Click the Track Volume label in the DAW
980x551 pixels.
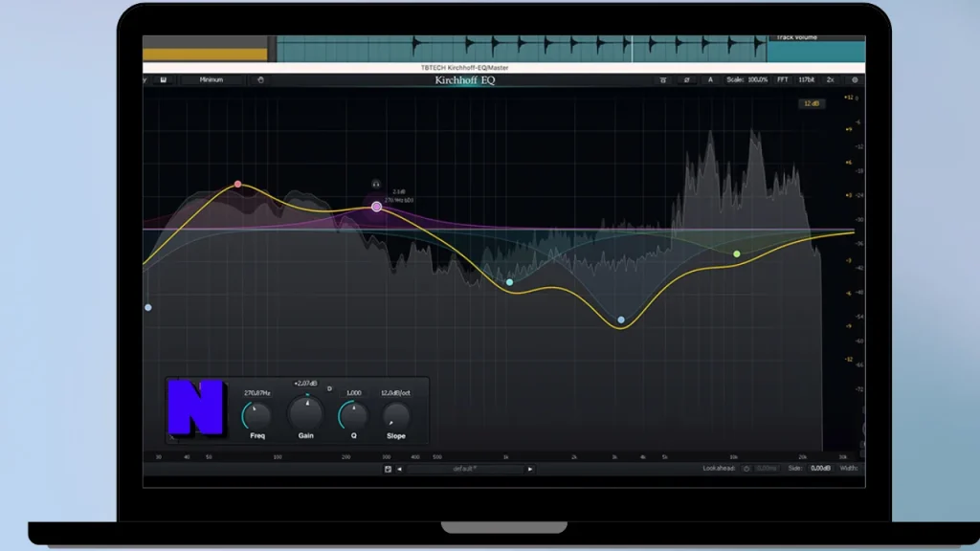796,38
